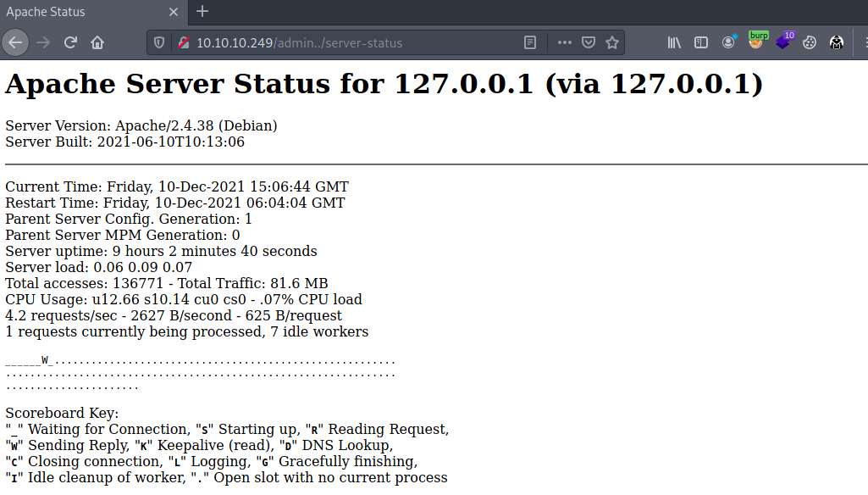Toggle the Firefox sidebar panel

(700, 42)
